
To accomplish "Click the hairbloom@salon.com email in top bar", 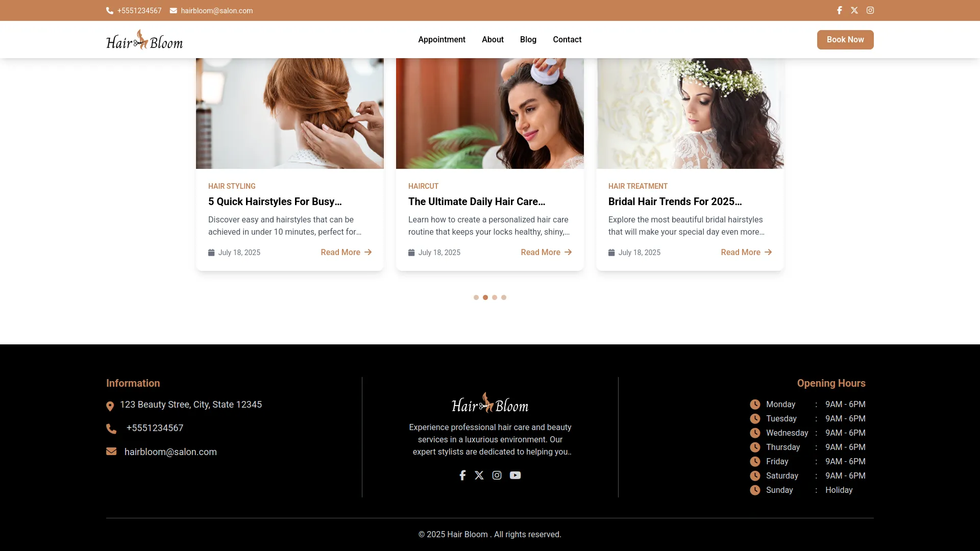I will [216, 11].
